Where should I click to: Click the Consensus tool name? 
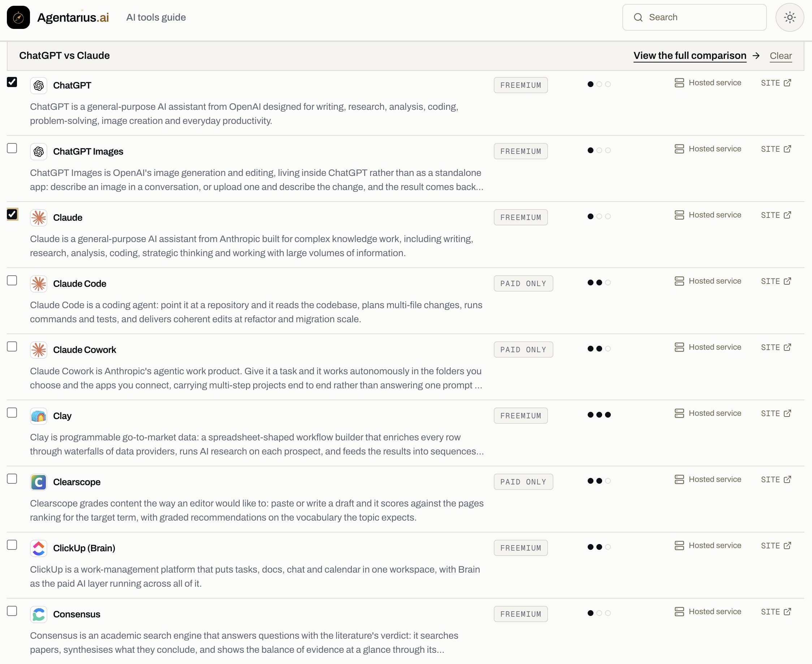(77, 615)
